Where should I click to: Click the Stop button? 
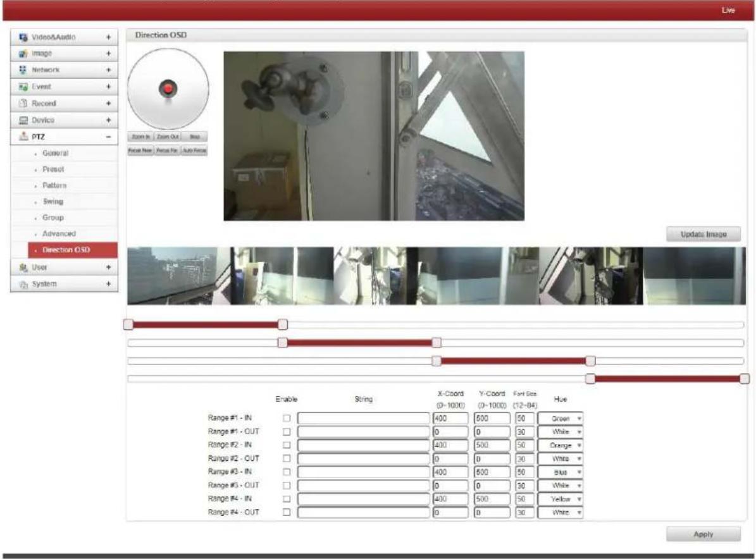pos(194,137)
